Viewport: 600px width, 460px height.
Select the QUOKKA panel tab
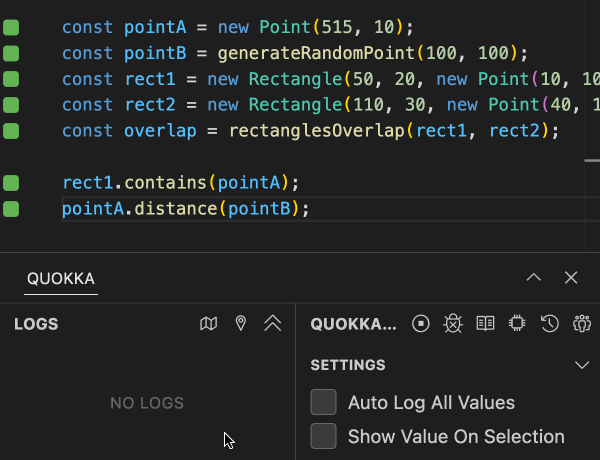[x=61, y=279]
